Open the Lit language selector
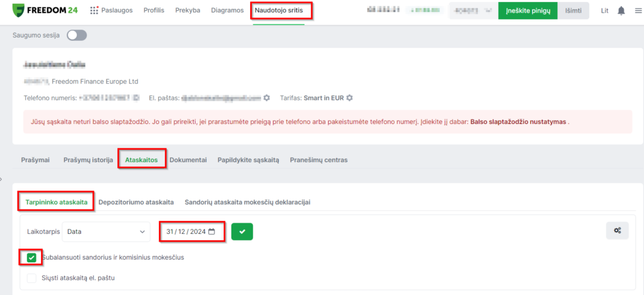The image size is (644, 295). pos(604,11)
